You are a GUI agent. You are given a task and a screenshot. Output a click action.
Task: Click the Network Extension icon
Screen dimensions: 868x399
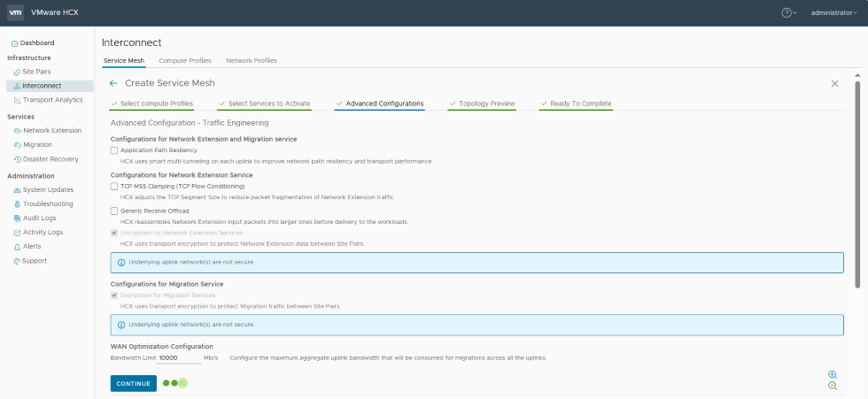(x=17, y=131)
